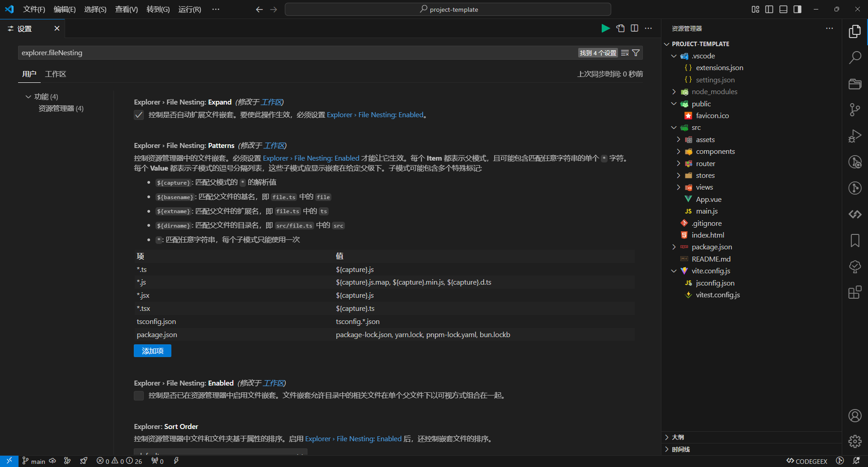Click the green Run play icon
Screen dimensions: 868x467
(x=606, y=29)
